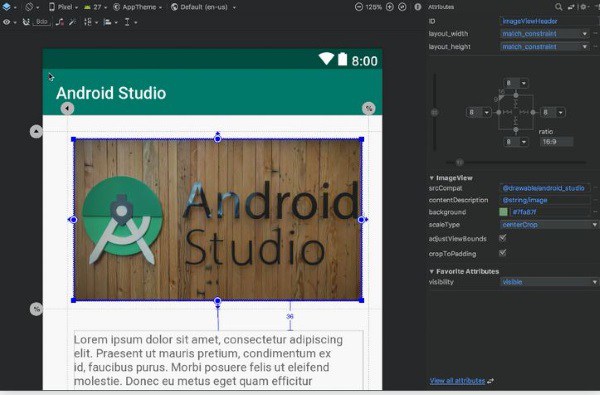This screenshot has height=395, width=600.
Task: Click the left constraint dot in inspector
Action: 499,112
